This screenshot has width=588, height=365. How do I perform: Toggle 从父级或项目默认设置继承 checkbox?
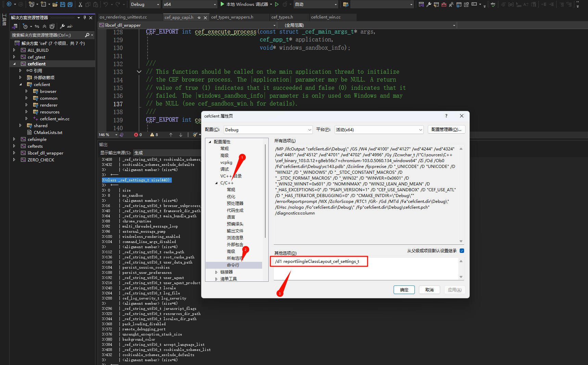coord(462,251)
